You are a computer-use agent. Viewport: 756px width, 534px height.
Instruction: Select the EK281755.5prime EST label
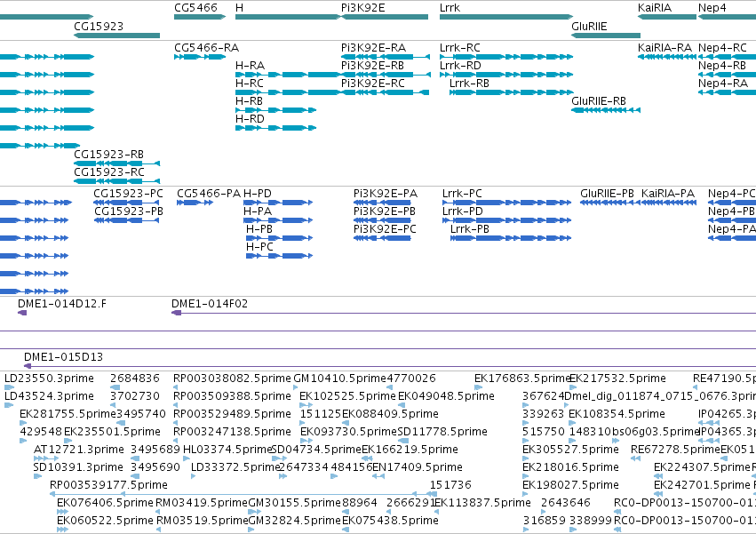tap(68, 414)
